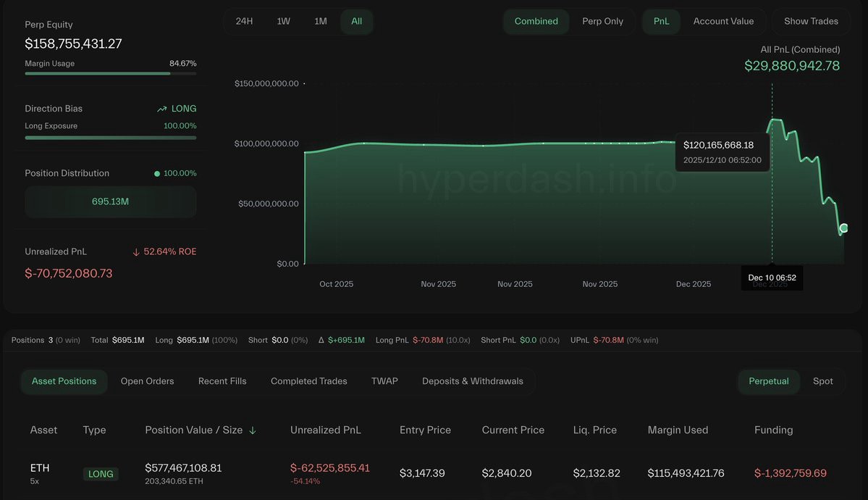Choose the 1M time range
Screen dimensions: 868x500
coord(321,22)
